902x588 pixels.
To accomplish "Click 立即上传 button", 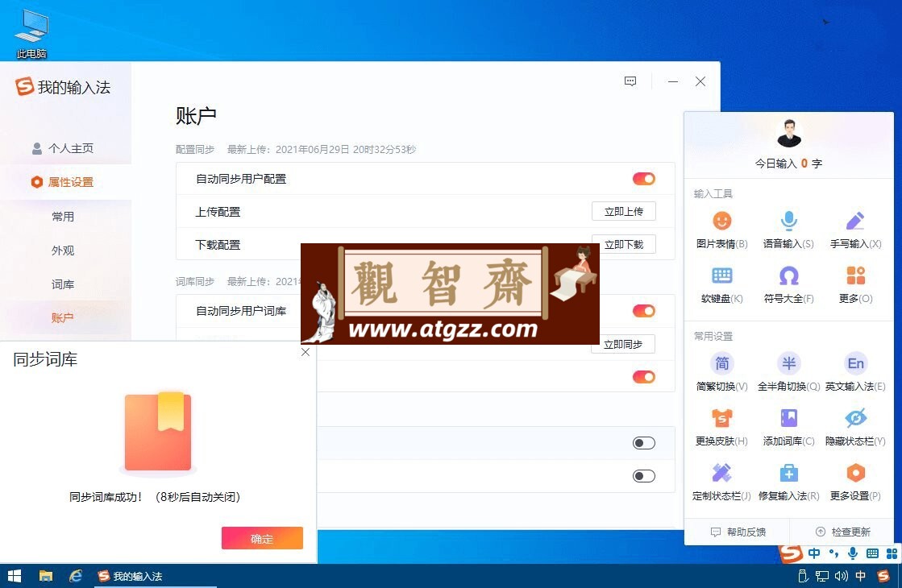I will click(x=624, y=212).
